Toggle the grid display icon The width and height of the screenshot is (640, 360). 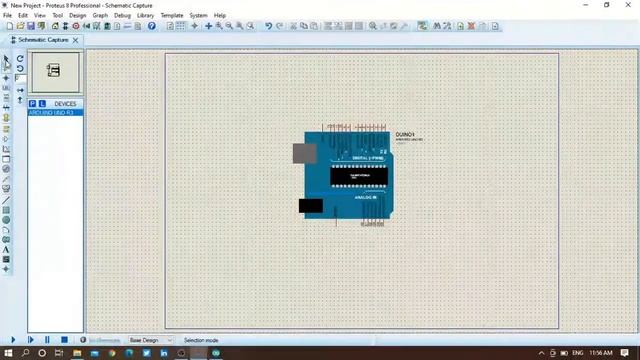point(180,26)
